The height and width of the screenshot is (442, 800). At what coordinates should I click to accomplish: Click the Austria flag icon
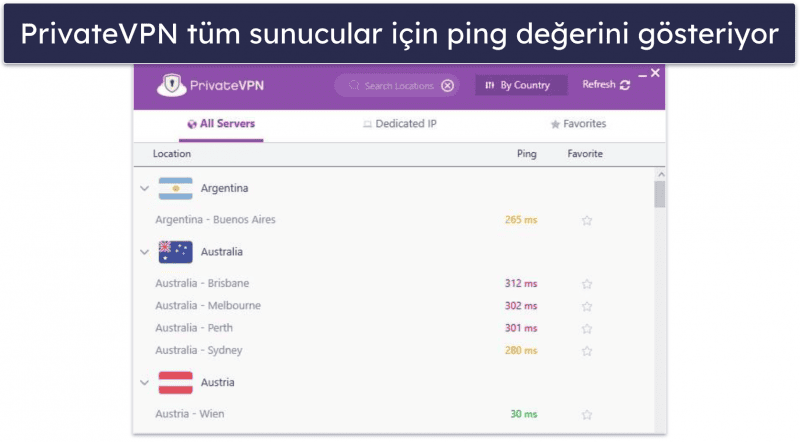176,383
